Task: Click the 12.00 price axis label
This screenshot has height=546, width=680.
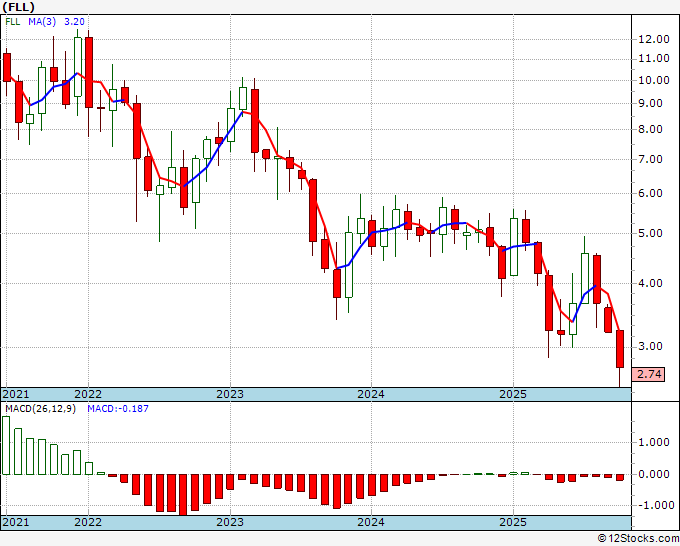Action: pos(654,39)
